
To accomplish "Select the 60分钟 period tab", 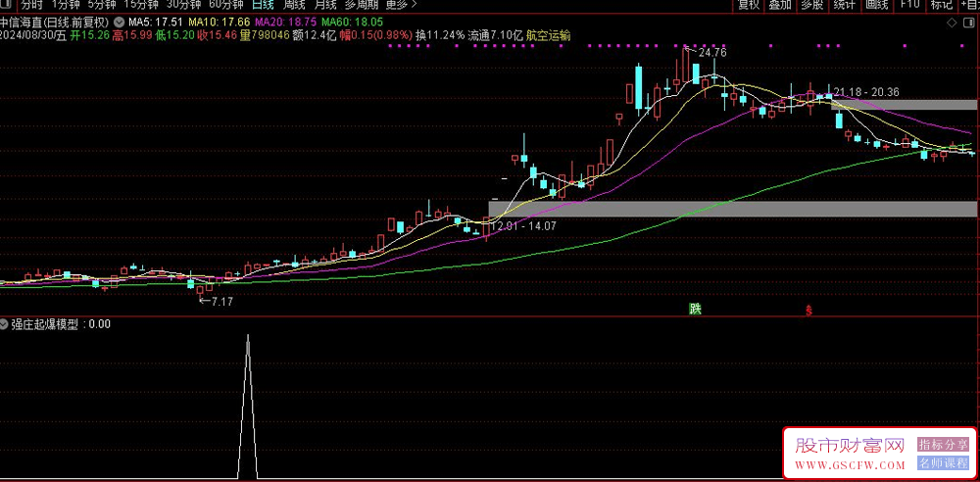I will pyautogui.click(x=225, y=5).
